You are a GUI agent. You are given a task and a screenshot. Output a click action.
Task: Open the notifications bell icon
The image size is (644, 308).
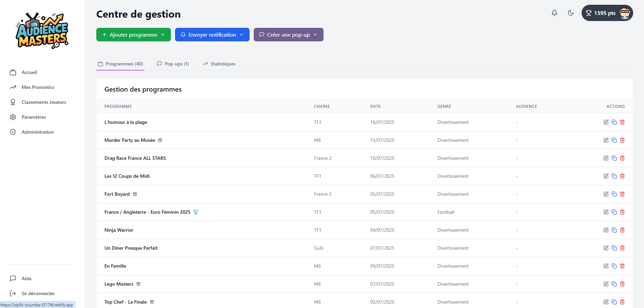(554, 13)
